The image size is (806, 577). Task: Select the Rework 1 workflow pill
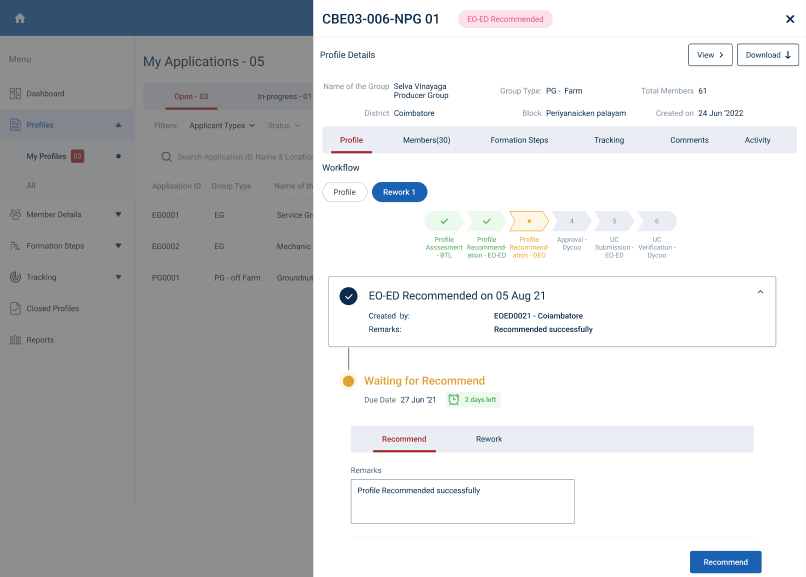click(x=399, y=192)
